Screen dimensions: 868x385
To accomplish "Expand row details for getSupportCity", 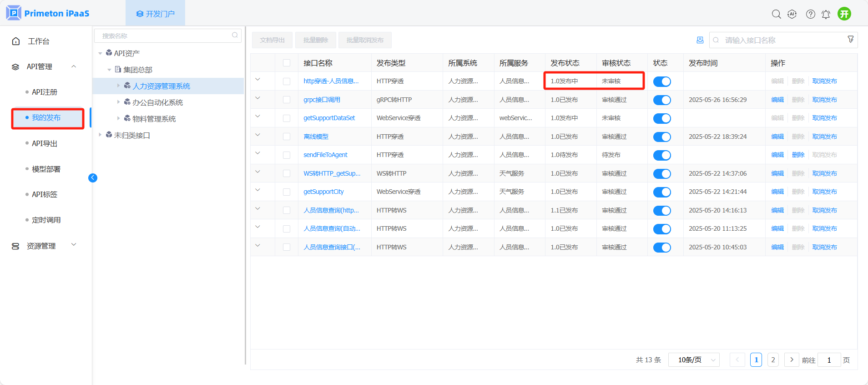I will pos(257,190).
